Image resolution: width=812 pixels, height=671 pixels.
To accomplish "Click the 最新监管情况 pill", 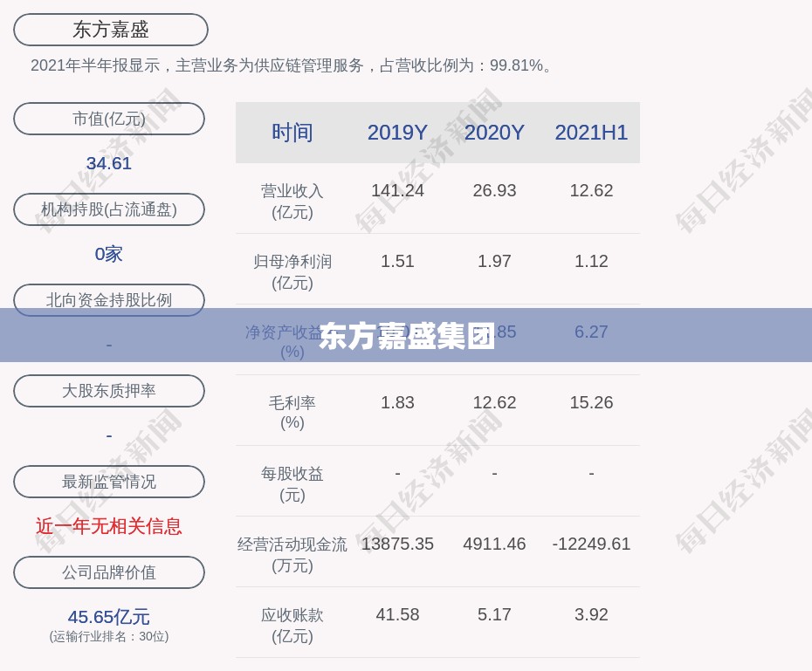I will pos(109,482).
